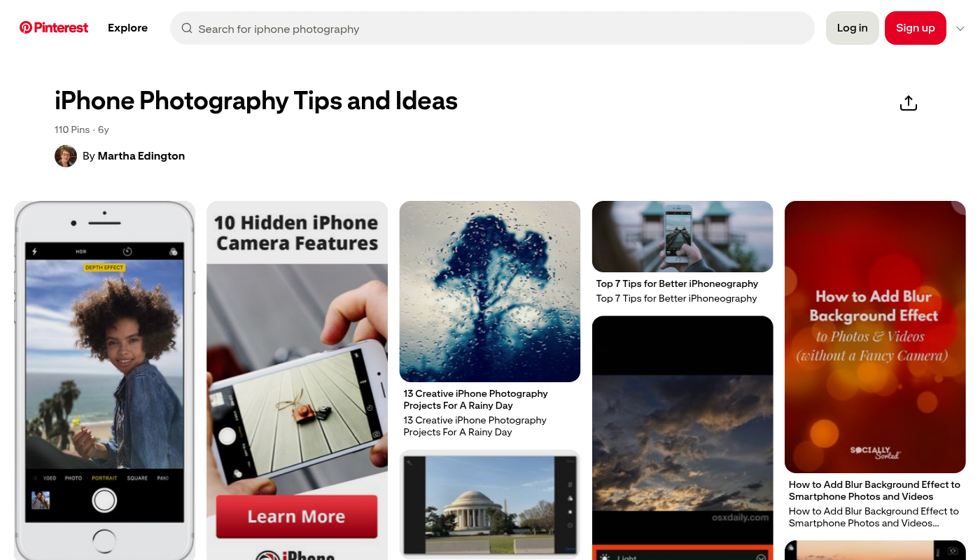
Task: Open the phone photographing pier thumbnail
Action: tap(682, 237)
